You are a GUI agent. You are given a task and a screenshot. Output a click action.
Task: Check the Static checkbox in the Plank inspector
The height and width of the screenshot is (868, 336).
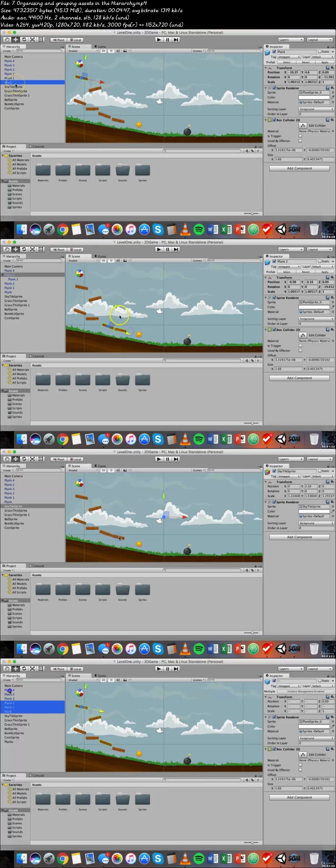point(320,52)
